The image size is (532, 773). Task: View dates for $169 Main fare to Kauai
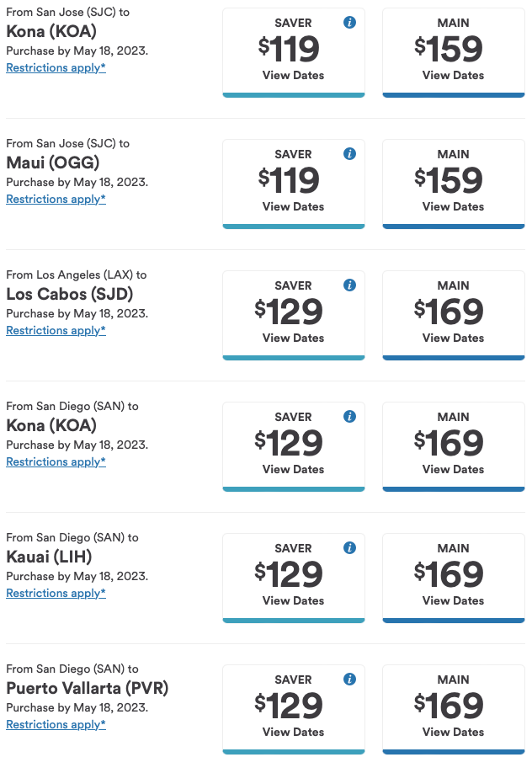tap(453, 600)
